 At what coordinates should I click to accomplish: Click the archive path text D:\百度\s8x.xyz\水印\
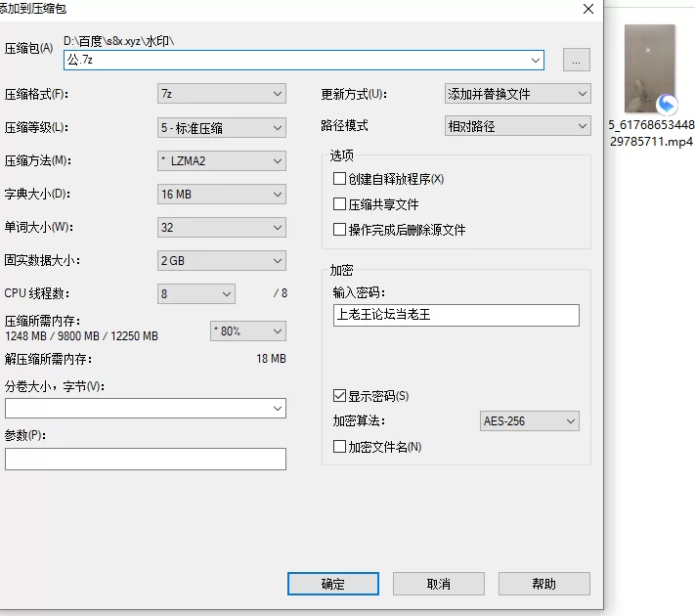[x=119, y=41]
